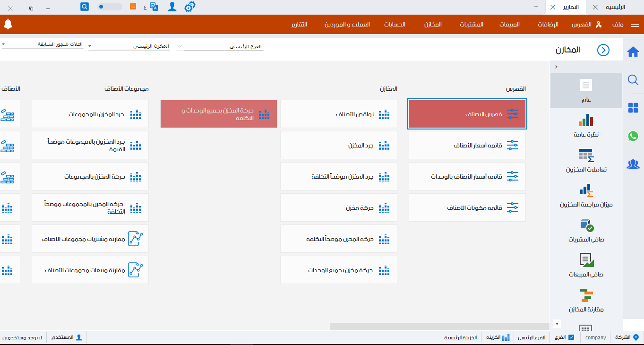Click the magnifier search icon in sidebar

click(633, 80)
